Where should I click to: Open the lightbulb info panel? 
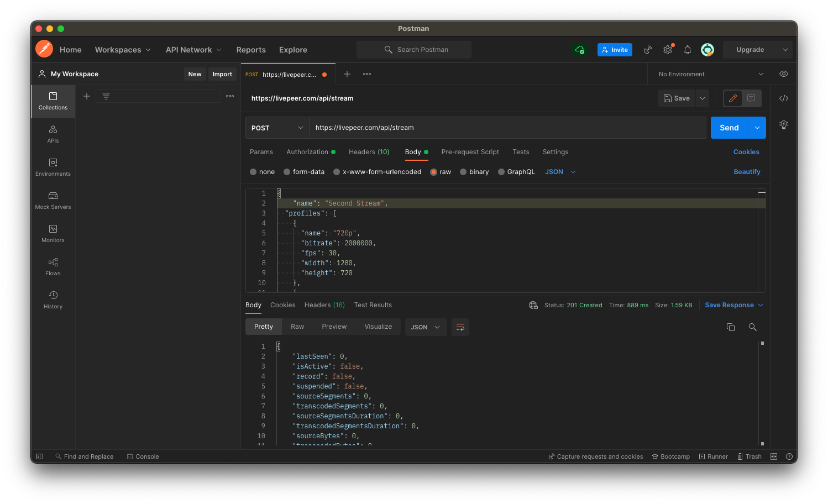[x=784, y=125]
